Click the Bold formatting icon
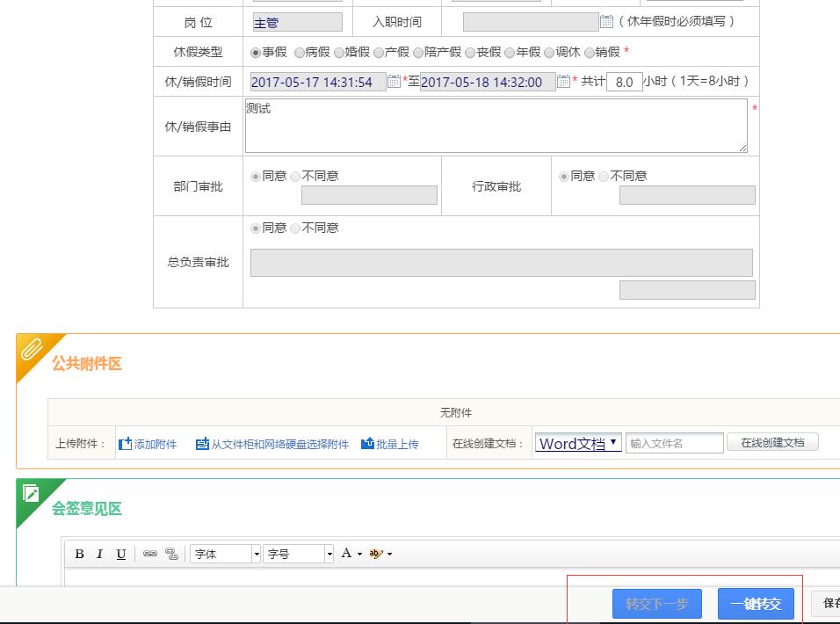This screenshot has width=840, height=624. click(79, 554)
